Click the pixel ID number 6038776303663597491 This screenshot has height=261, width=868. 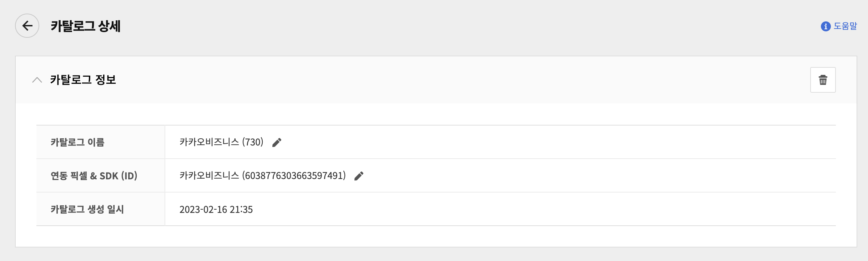pos(294,176)
